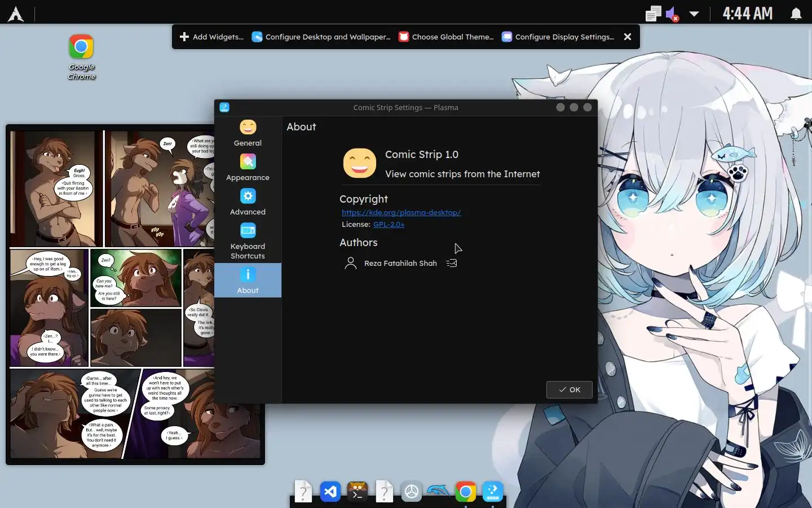Open Configure Display Settings option
Screen dimensions: 812x508
(x=558, y=37)
